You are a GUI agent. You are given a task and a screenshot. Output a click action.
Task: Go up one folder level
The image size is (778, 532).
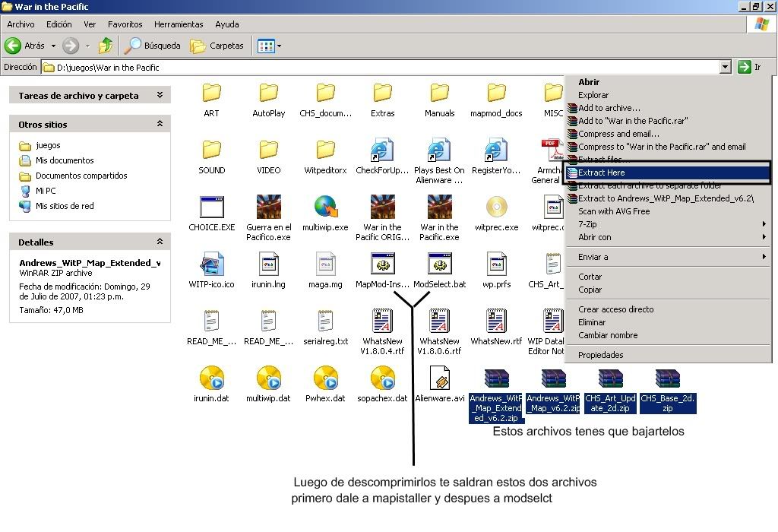(105, 46)
